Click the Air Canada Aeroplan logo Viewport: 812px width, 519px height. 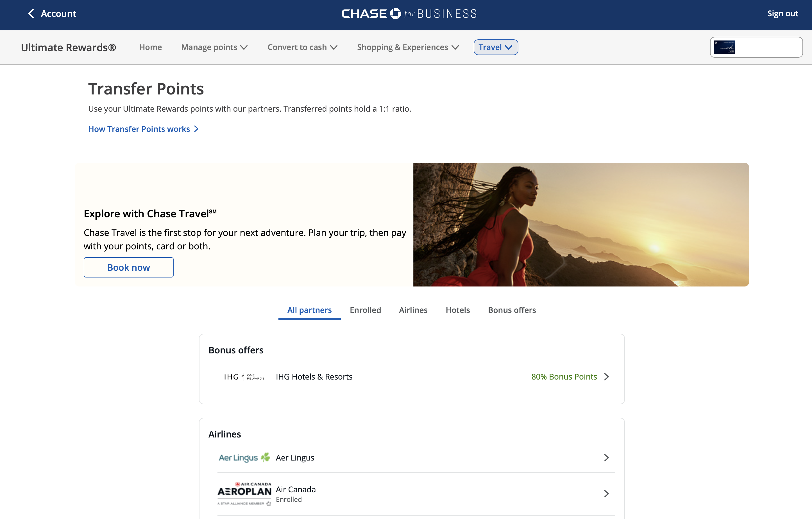tap(244, 494)
